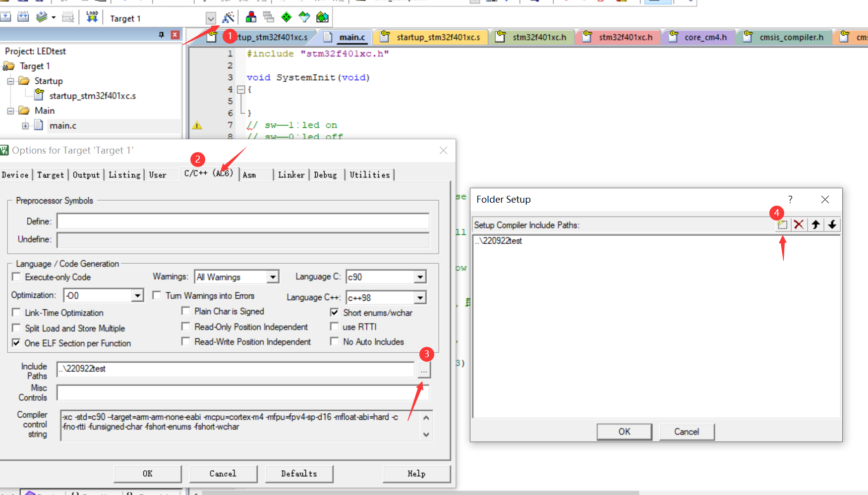Viewport: 868px width, 495px height.
Task: Toggle Link-Time Optimization checkbox
Action: pyautogui.click(x=16, y=313)
